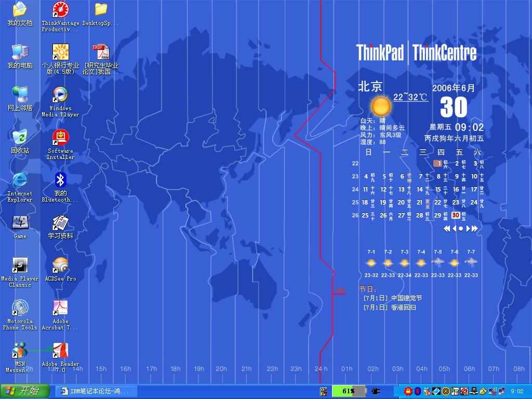The image size is (532, 399).
Task: Select the My Bluetooth Places icon
Action: click(x=60, y=180)
